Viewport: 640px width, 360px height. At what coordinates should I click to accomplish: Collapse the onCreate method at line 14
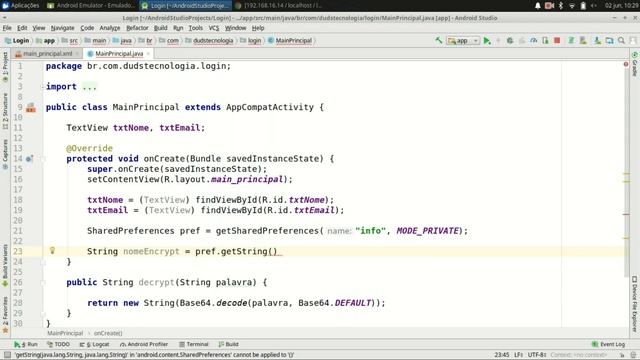pos(43,158)
